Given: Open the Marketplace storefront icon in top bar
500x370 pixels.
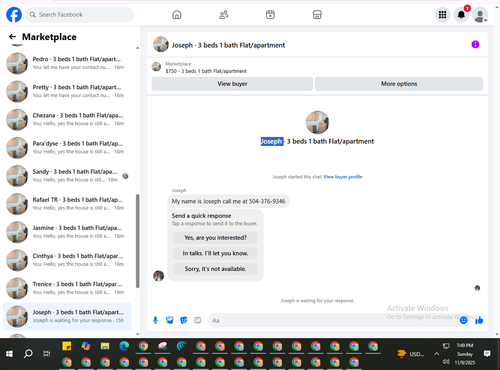Looking at the screenshot, I should click(x=317, y=15).
